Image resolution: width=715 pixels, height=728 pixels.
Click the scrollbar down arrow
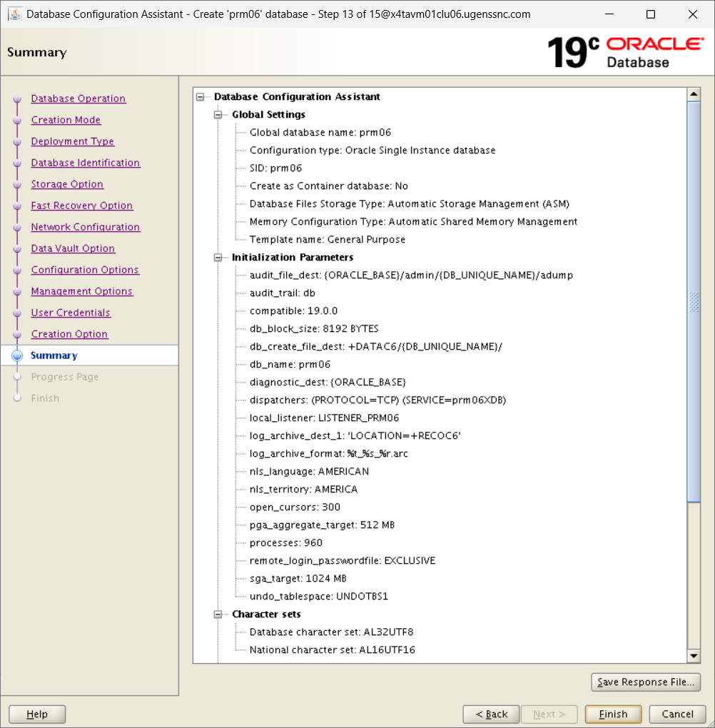[x=694, y=656]
